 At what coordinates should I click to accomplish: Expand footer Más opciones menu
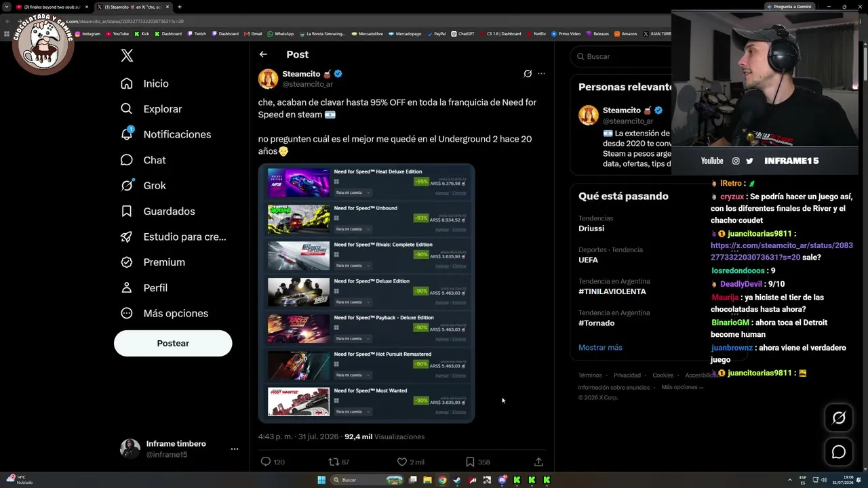(682, 387)
